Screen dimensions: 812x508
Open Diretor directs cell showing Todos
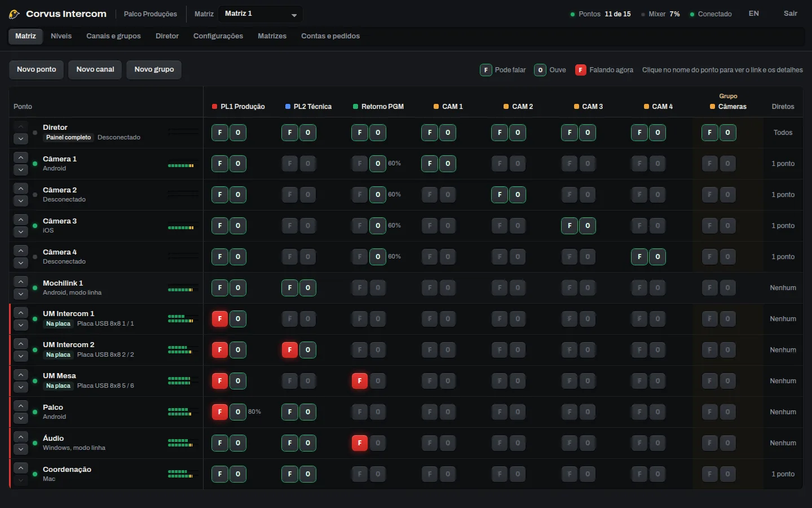click(x=783, y=133)
